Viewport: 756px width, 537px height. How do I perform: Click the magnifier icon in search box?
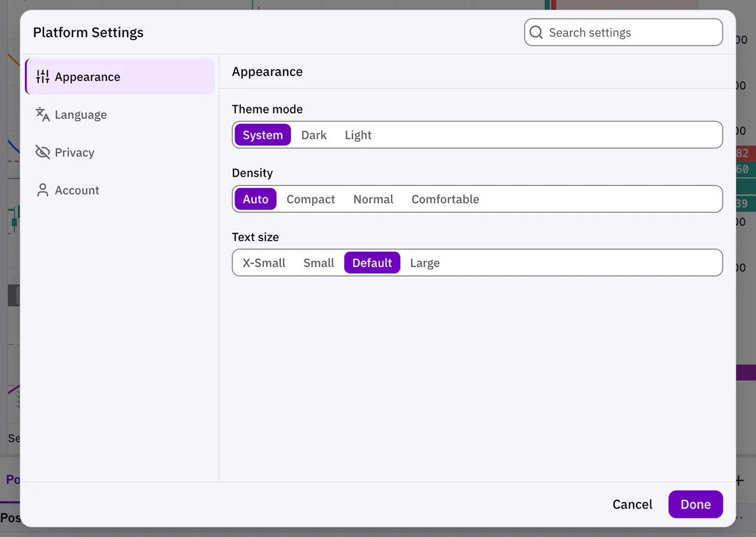(x=536, y=32)
